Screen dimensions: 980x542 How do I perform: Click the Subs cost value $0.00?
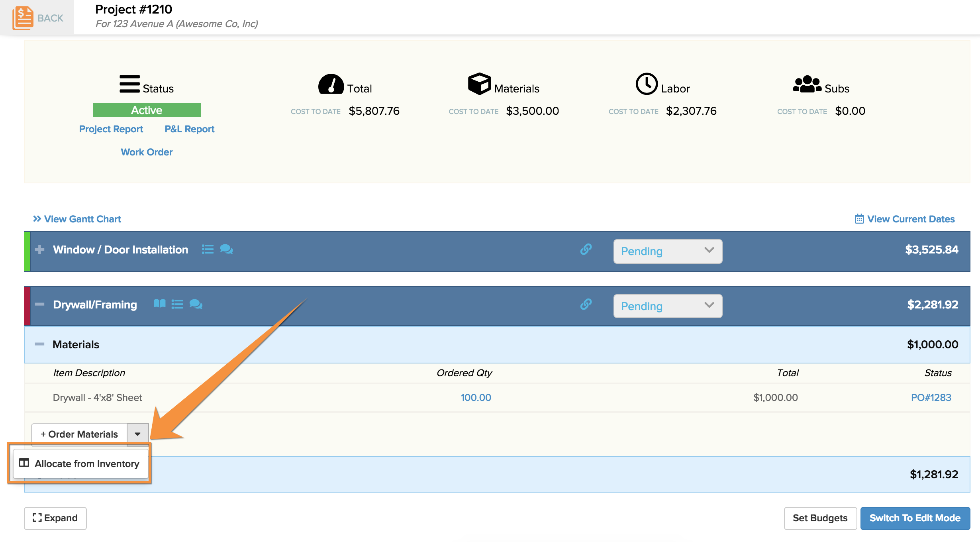tap(850, 111)
